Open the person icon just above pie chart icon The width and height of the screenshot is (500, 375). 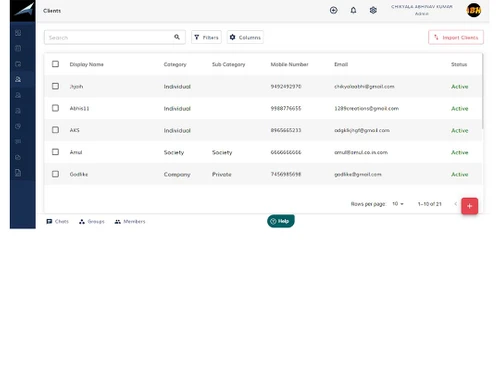pos(18,111)
